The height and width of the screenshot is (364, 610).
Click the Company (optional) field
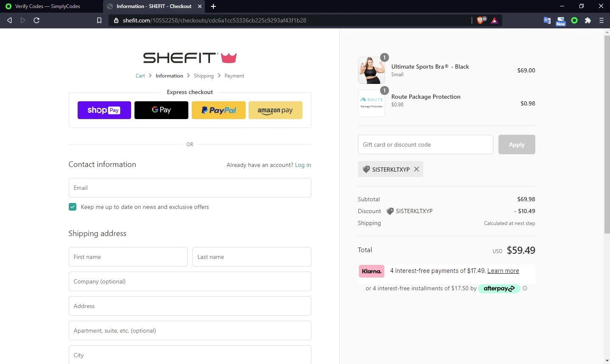(190, 281)
